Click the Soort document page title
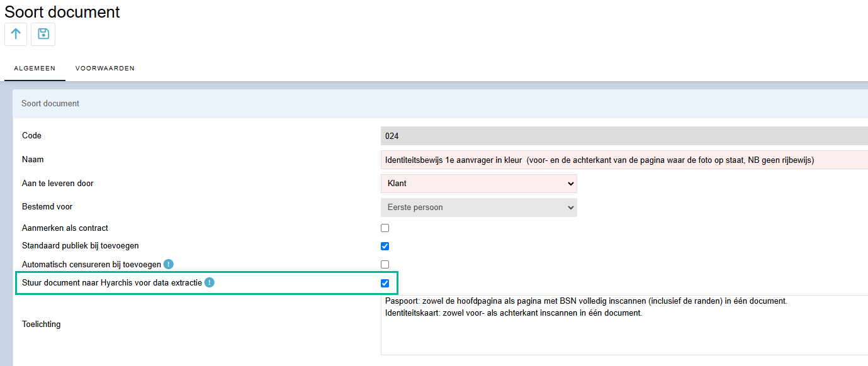Viewport: 868px width, 366px height. point(62,11)
